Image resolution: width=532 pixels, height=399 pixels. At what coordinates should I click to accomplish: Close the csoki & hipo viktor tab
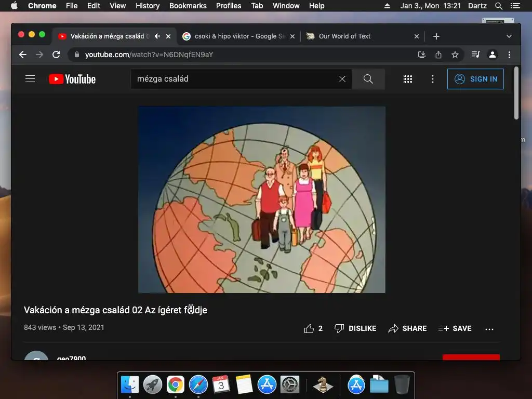coord(292,36)
